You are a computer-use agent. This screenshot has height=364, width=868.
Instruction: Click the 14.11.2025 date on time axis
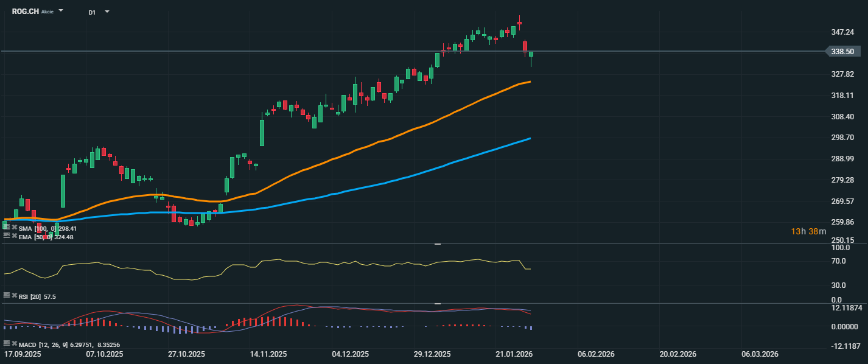click(x=268, y=354)
